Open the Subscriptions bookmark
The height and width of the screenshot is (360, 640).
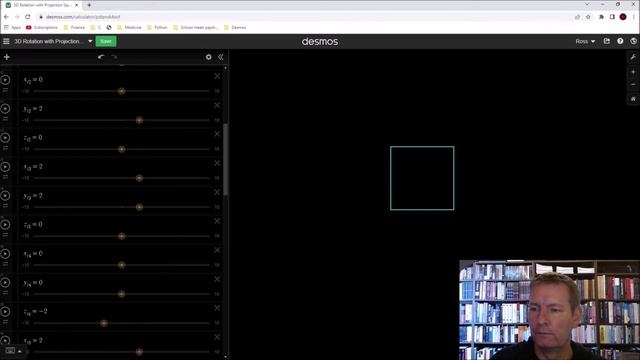[42, 27]
